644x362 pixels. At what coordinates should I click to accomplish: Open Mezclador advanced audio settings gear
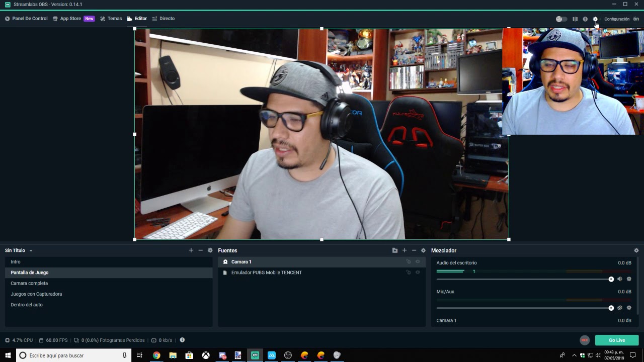coord(636,250)
